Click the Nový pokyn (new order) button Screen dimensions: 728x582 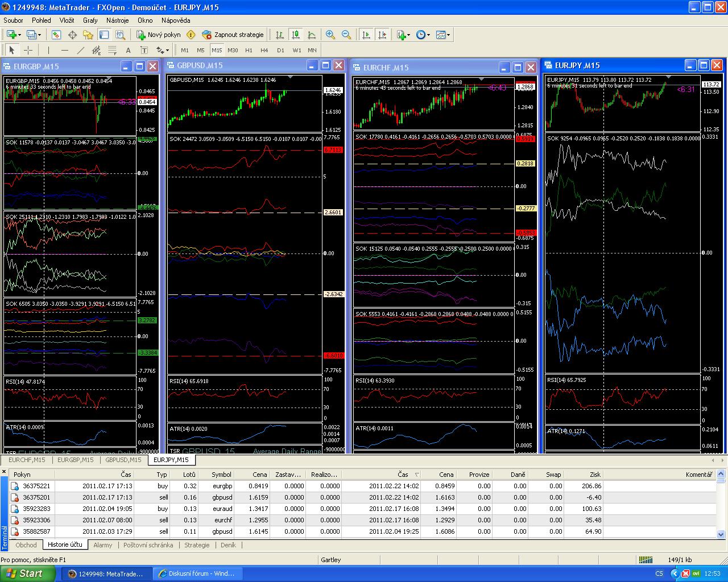pyautogui.click(x=158, y=35)
